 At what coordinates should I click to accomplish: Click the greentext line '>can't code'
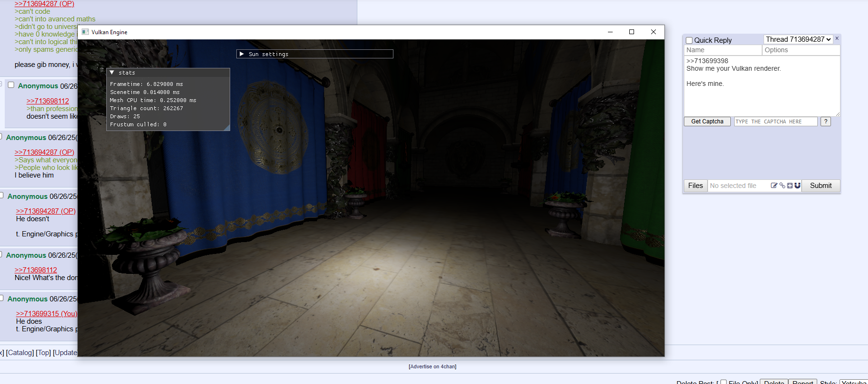[x=32, y=11]
